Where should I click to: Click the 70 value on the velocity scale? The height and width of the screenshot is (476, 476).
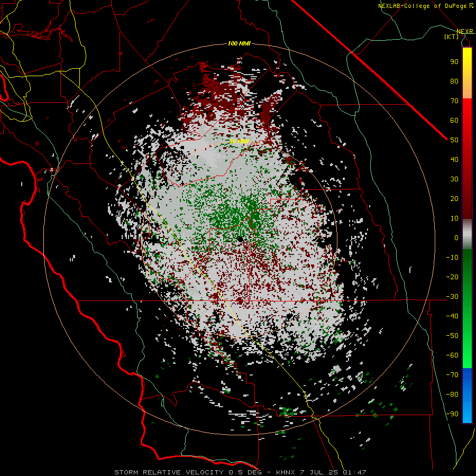pyautogui.click(x=454, y=101)
